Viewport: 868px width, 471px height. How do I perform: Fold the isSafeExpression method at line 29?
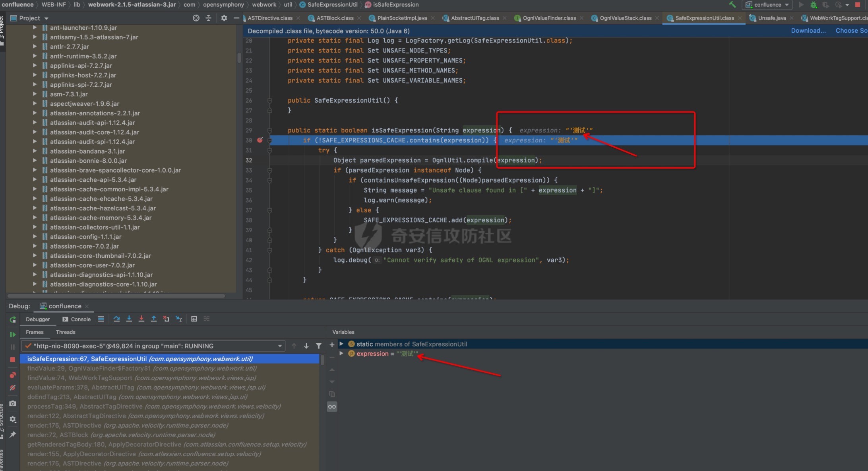269,130
